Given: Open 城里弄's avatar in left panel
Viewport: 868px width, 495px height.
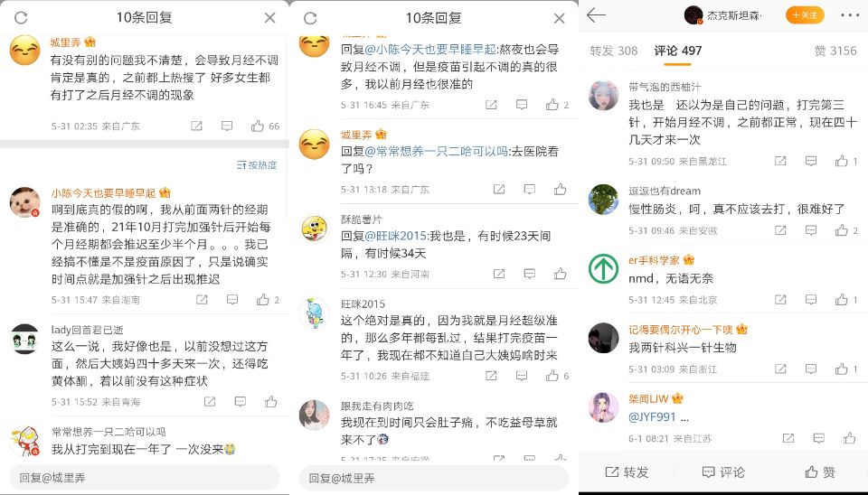Looking at the screenshot, I should 25,51.
